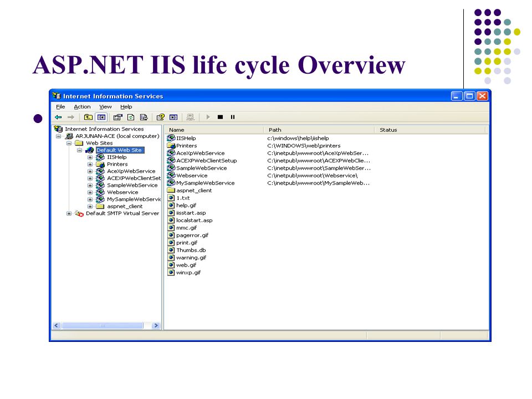Image resolution: width=532 pixels, height=399 pixels.
Task: Open the Help toolbar icon
Action: (x=161, y=117)
